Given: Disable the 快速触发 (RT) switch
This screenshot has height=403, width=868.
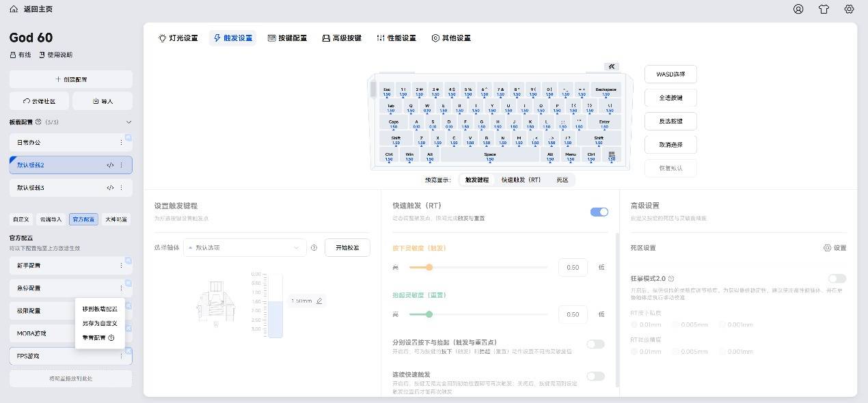Looking at the screenshot, I should click(599, 212).
